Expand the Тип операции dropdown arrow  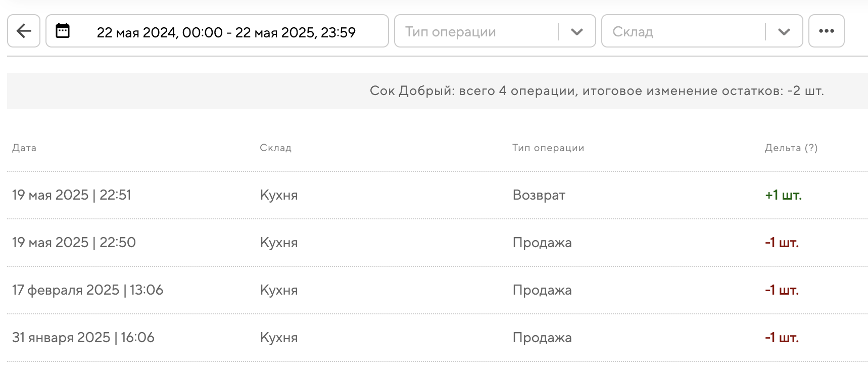pyautogui.click(x=576, y=32)
